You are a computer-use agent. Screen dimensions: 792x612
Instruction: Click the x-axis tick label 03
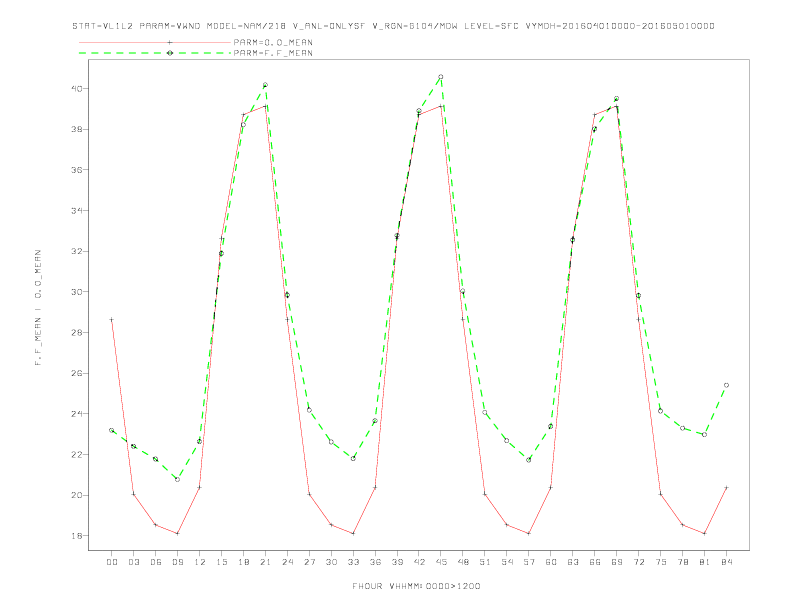click(133, 562)
